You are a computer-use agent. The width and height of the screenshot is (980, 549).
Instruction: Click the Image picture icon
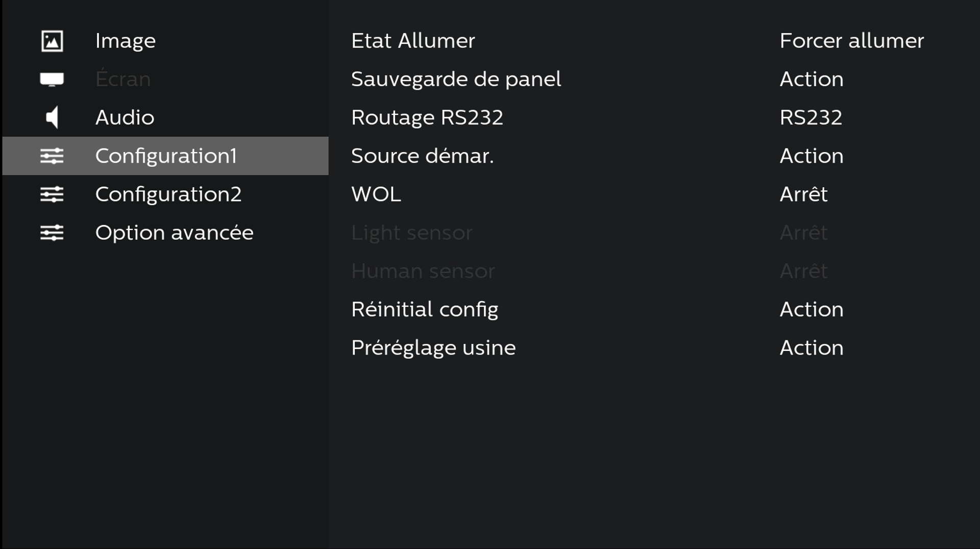[x=52, y=41]
